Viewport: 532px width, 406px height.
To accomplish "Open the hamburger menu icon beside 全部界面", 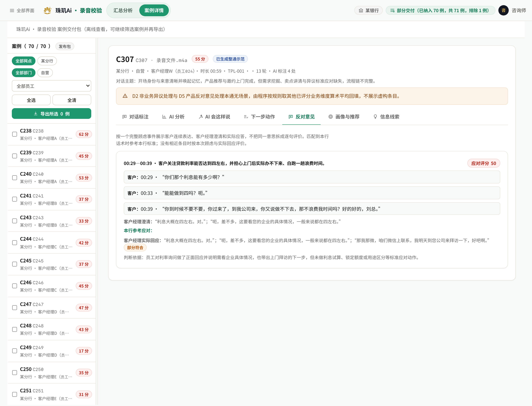I will point(12,11).
